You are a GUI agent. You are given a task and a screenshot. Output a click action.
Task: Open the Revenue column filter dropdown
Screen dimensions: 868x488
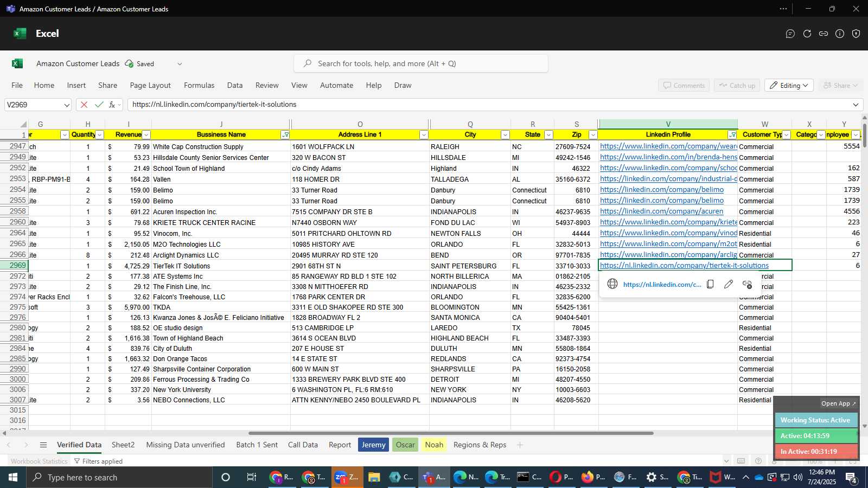(x=146, y=135)
